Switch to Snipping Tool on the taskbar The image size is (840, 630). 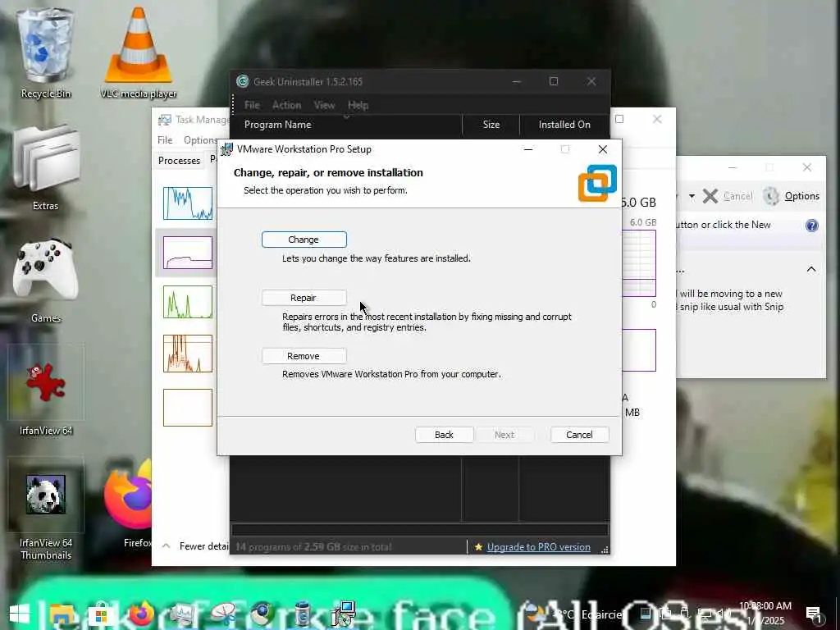point(223,614)
